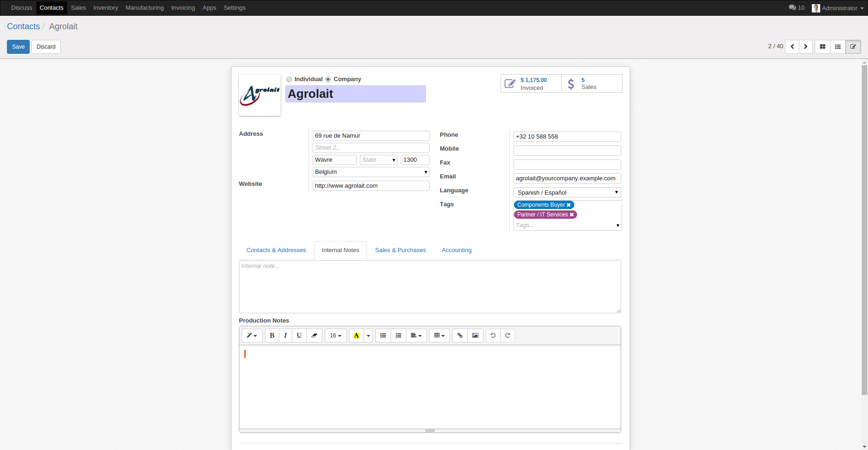This screenshot has height=450, width=868.
Task: Select the Individual radio button
Action: pyautogui.click(x=289, y=79)
